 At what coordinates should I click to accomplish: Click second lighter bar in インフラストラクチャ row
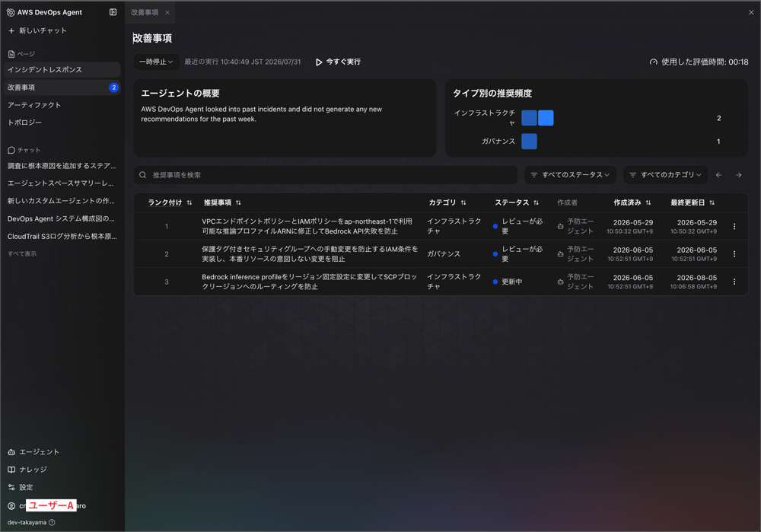(x=546, y=118)
